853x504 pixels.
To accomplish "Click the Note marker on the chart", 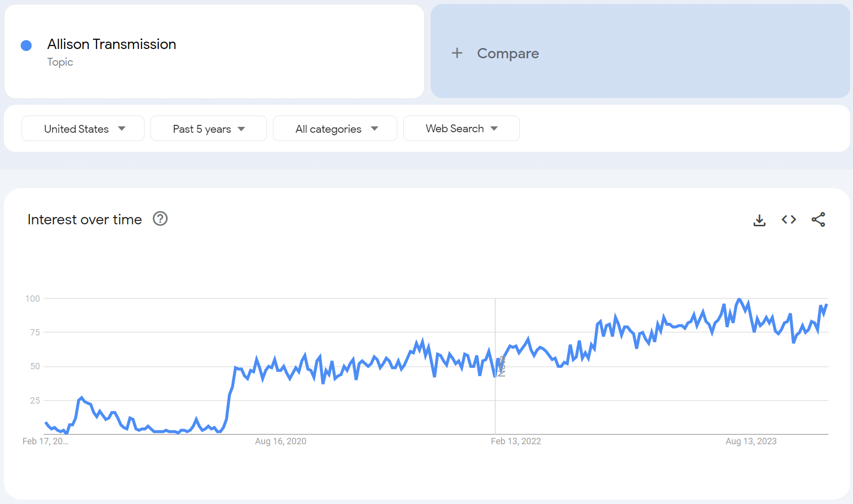I will click(501, 366).
